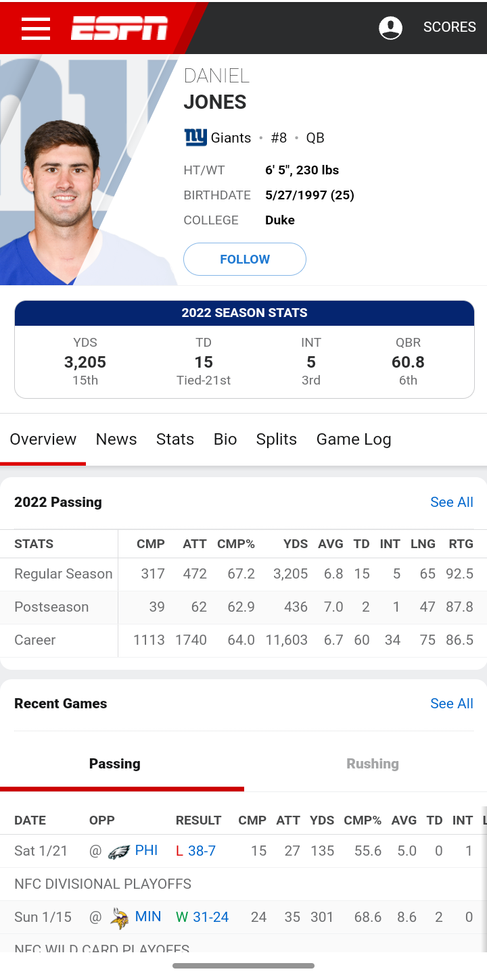This screenshot has width=487, height=980.
Task: Open SCORES in the top bar
Action: (x=450, y=28)
